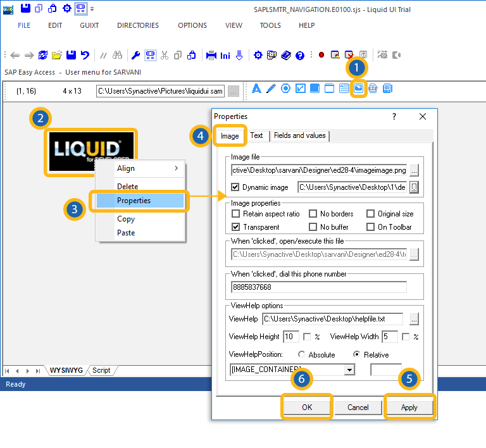Click the binoculars find icon

point(117,55)
